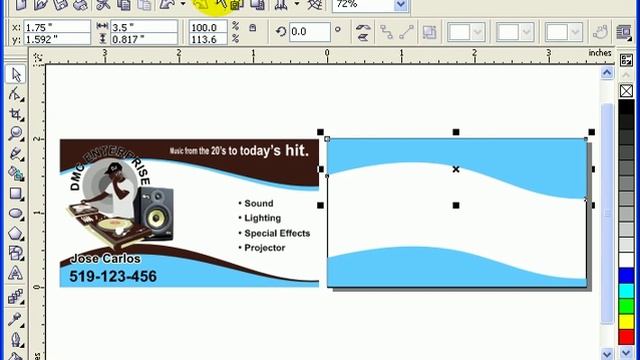Click the Mirror vertically button

tap(363, 37)
